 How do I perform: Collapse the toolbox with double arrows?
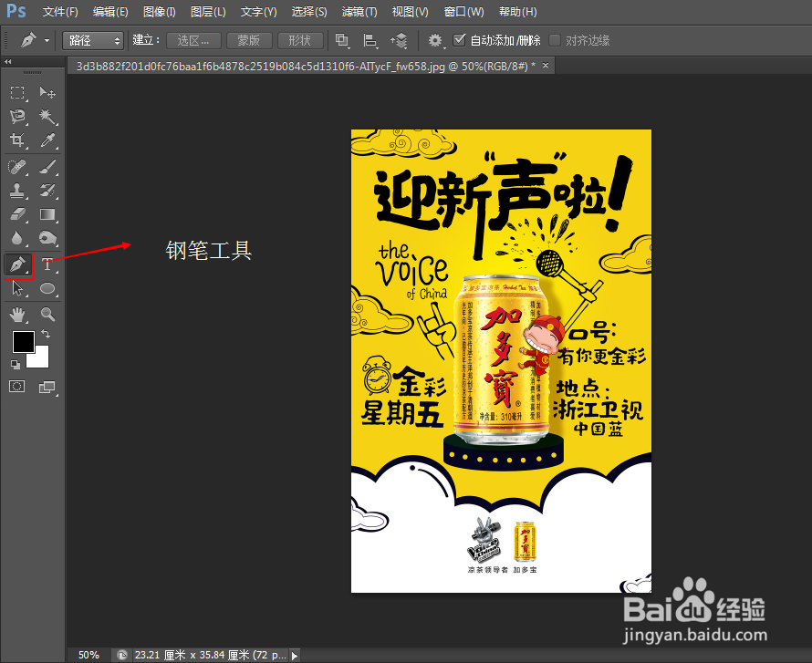(8, 62)
